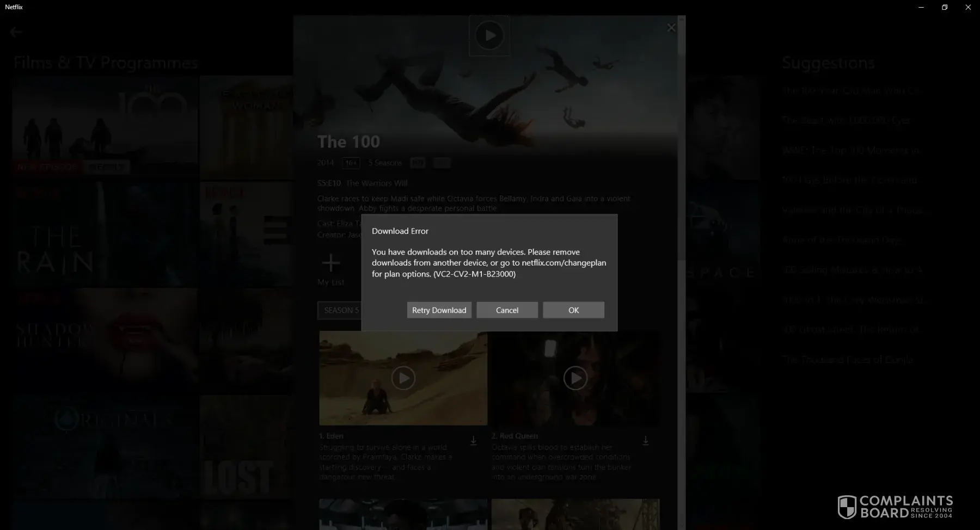Click the details panel vertical scrollbar
980x530 pixels.
point(682,272)
